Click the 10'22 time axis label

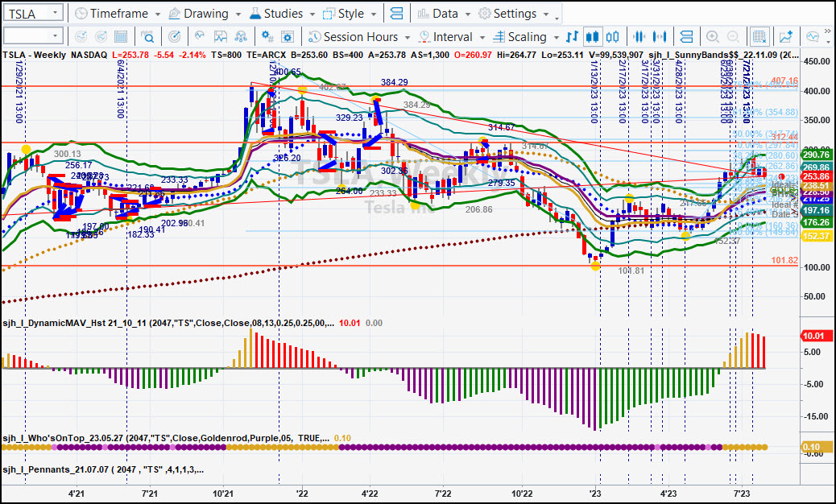[521, 494]
